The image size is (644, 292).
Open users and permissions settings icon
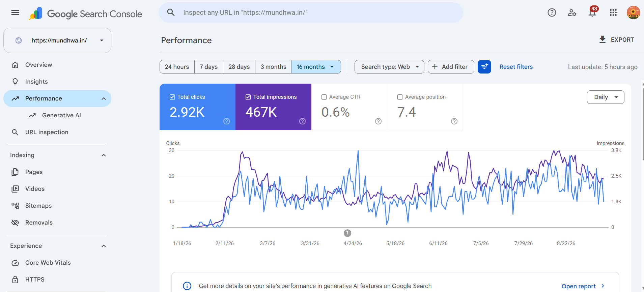pyautogui.click(x=572, y=13)
